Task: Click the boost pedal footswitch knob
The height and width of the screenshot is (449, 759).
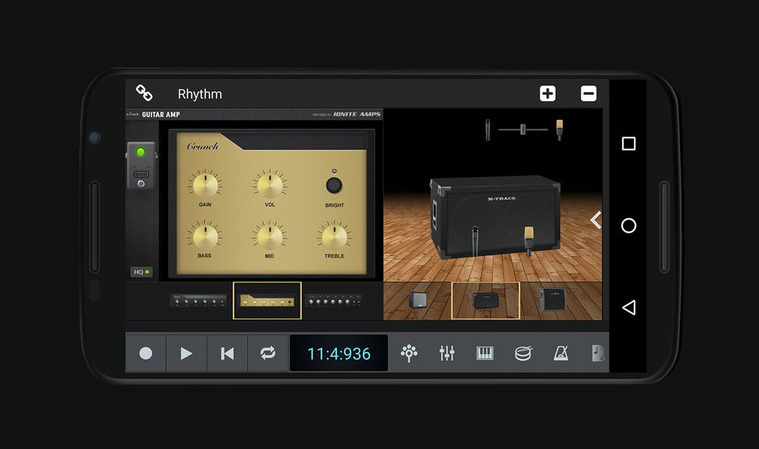Action: [141, 184]
